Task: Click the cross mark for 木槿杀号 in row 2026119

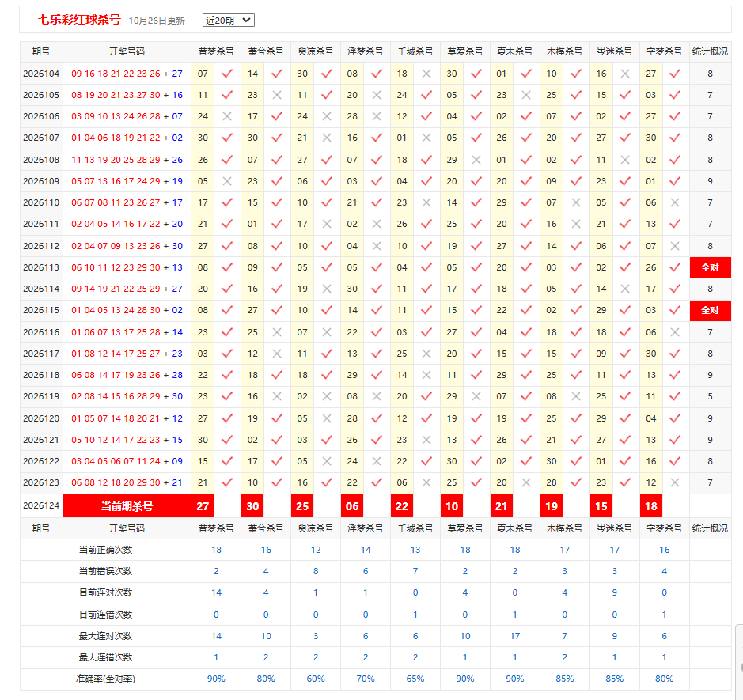Action: [x=576, y=396]
